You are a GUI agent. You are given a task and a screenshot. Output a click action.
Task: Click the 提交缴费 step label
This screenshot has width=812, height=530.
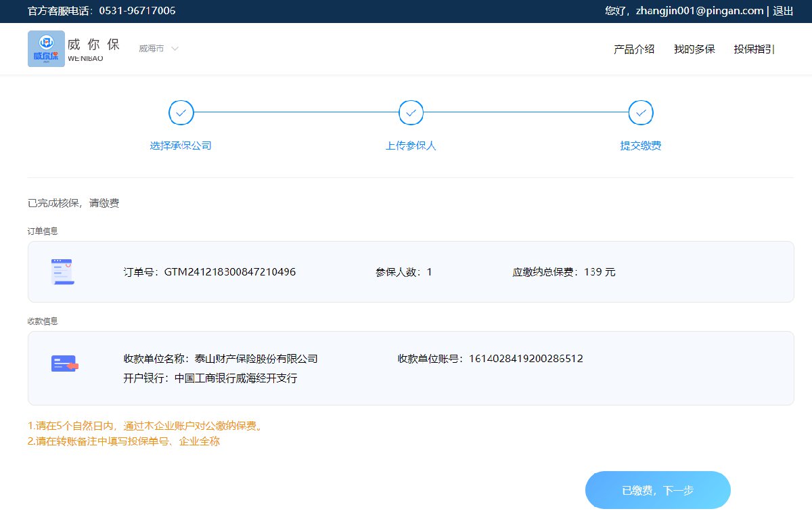click(641, 146)
